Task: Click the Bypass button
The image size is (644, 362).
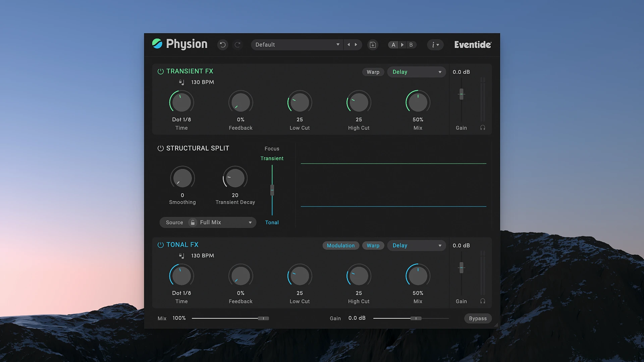Action: (x=478, y=318)
